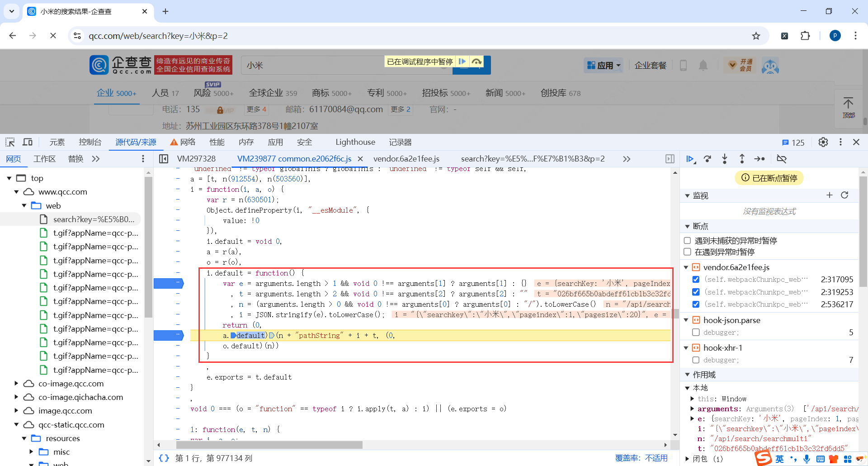Enable pause on caught exceptions
Screen dimensions: 868x466
(x=688, y=252)
